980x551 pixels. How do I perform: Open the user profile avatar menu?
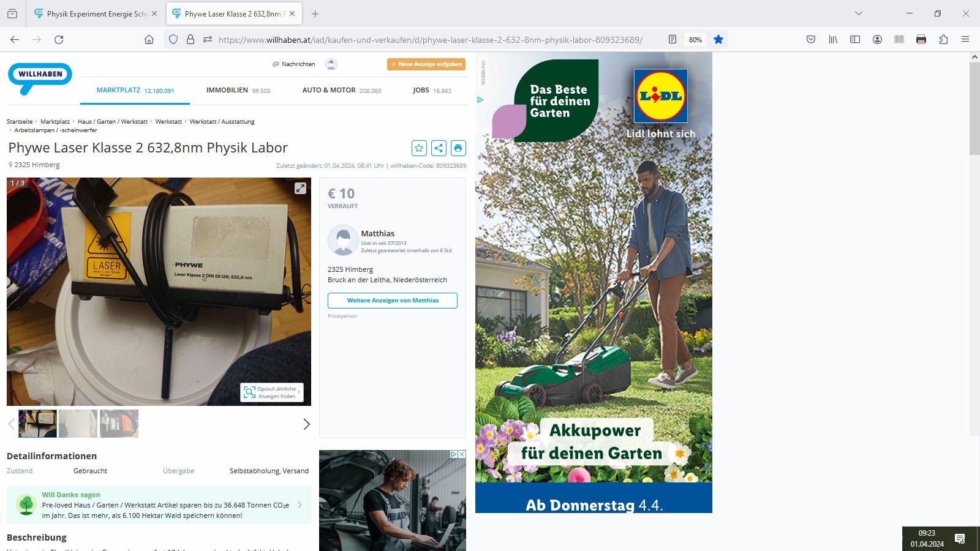331,64
